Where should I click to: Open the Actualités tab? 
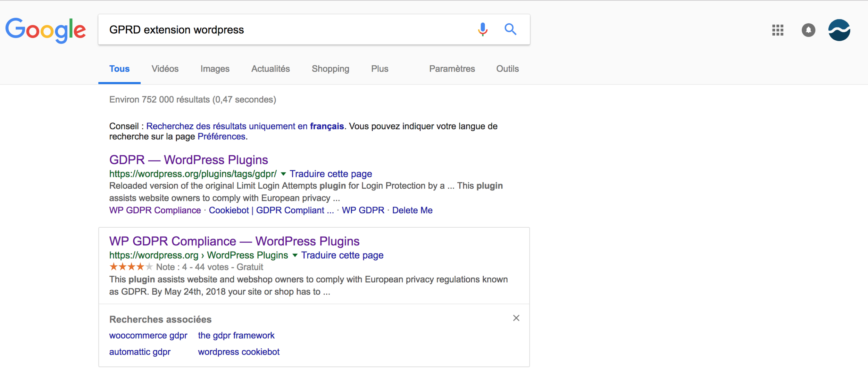270,69
